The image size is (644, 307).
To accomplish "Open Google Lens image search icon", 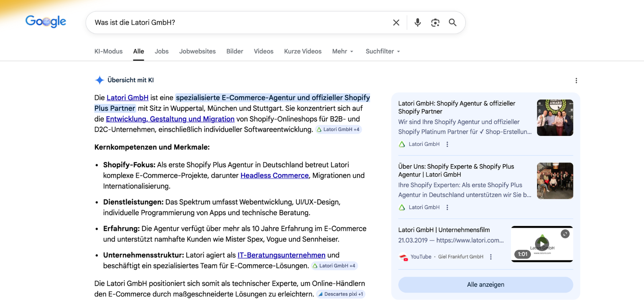I will point(435,23).
